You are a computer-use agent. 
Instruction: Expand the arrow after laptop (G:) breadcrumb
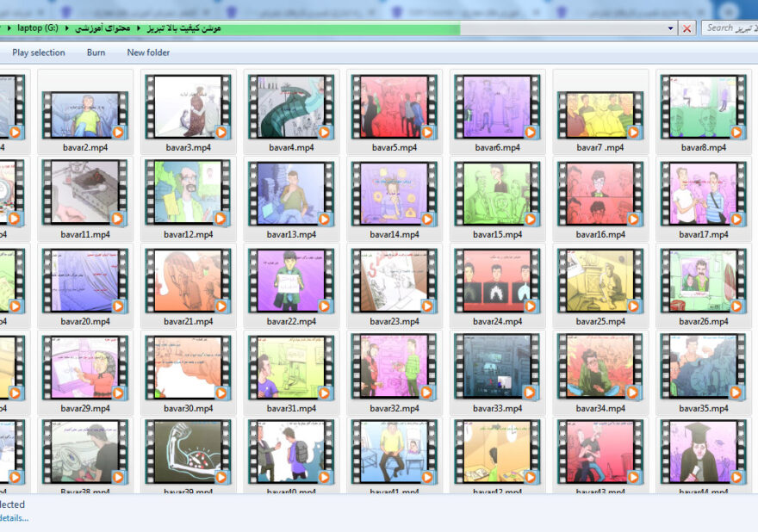(x=67, y=28)
